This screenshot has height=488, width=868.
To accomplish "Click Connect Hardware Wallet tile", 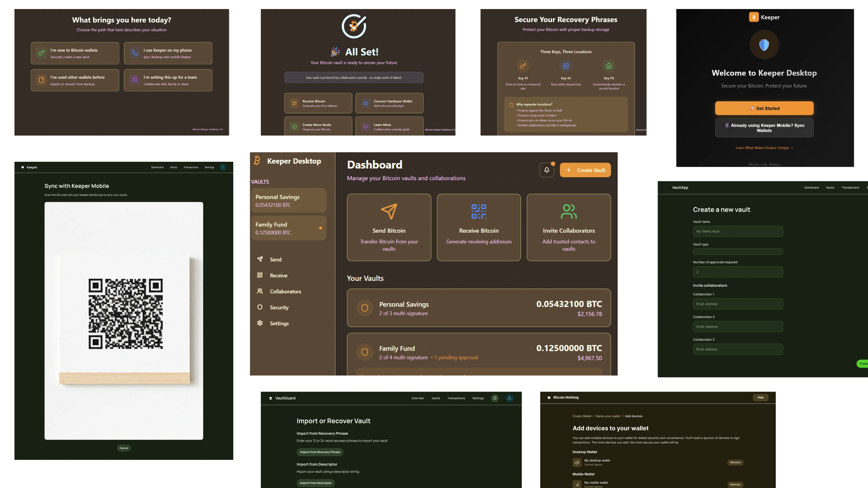I will (x=389, y=103).
